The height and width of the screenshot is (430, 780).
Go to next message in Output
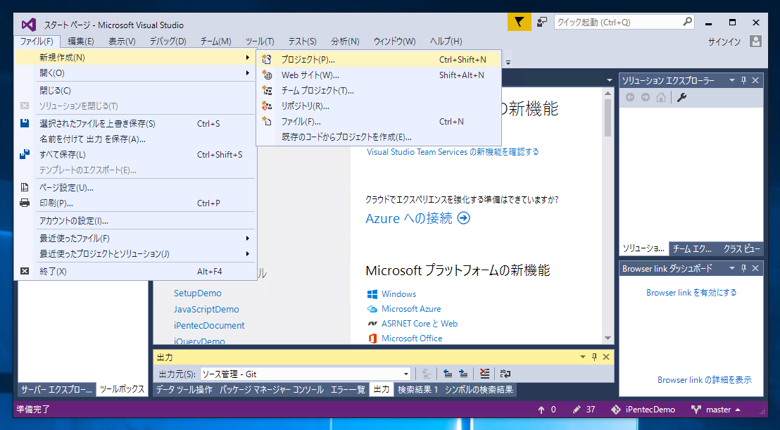pyautogui.click(x=463, y=374)
